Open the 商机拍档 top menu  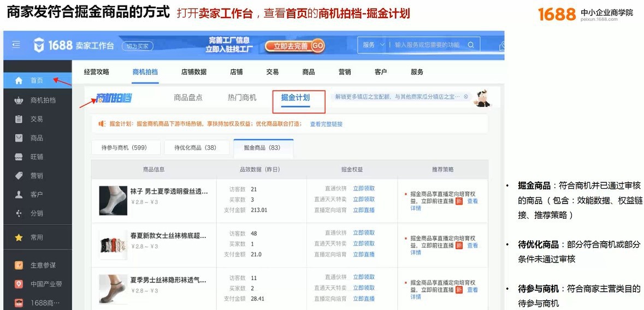(x=145, y=72)
